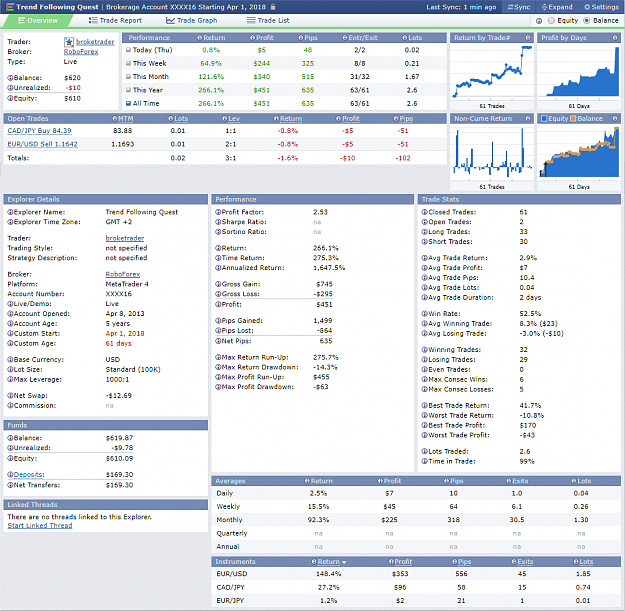Click info icon beside Time in Trade
Image resolution: width=625 pixels, height=611 pixels.
pyautogui.click(x=425, y=462)
